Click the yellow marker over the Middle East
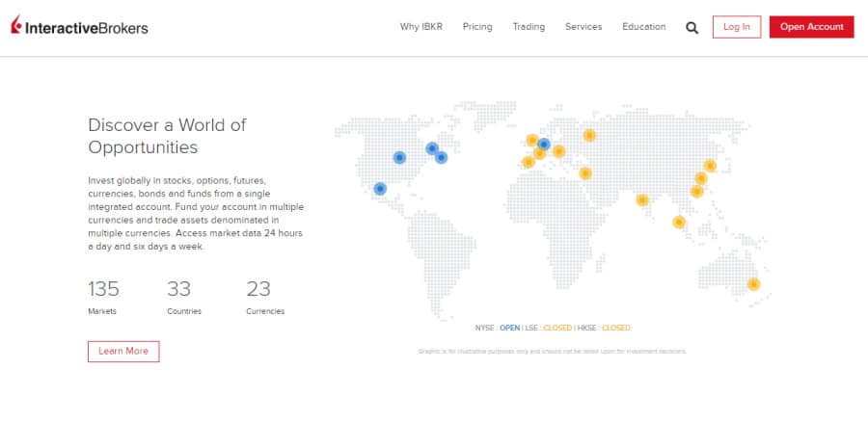 (585, 173)
